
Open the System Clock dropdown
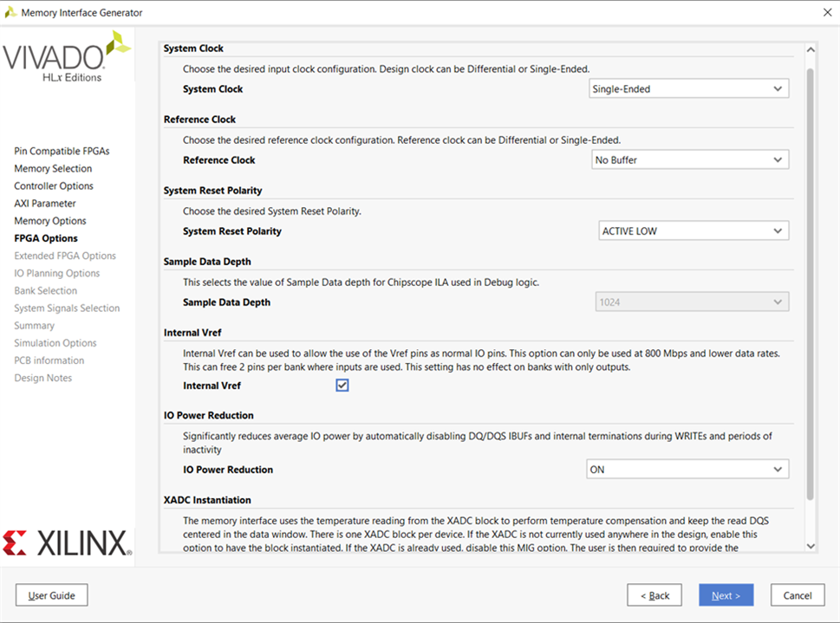tap(688, 88)
